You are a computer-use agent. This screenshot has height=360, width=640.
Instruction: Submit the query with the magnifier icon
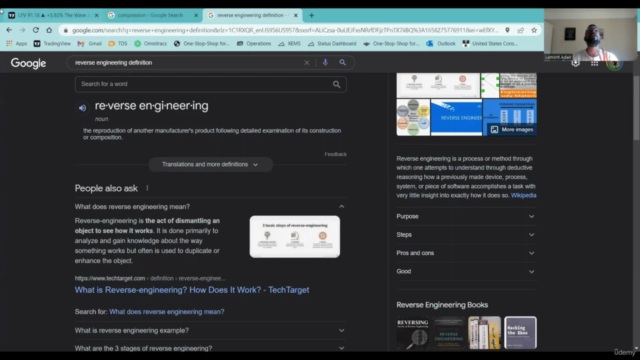click(342, 62)
